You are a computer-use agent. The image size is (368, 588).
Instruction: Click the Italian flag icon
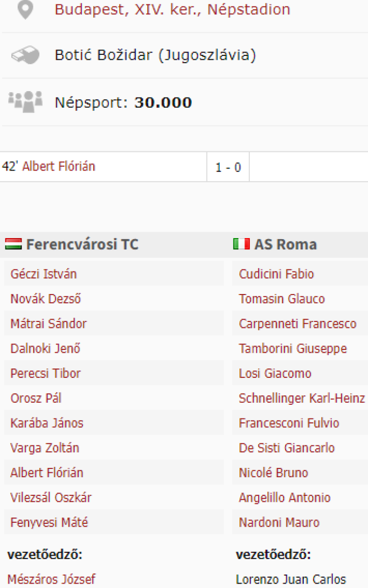(x=241, y=244)
